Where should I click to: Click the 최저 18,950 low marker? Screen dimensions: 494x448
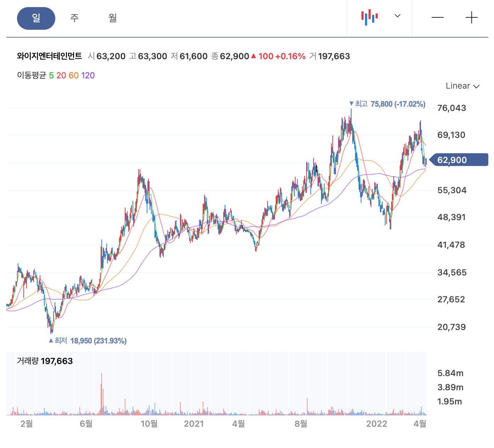point(88,341)
